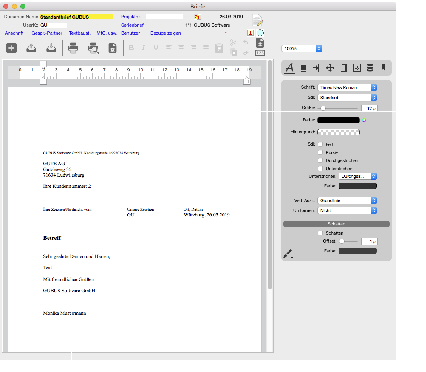Viewport: 426px width, 372px height.
Task: Click the dotted page icon beside PDF icon
Action: [x=261, y=33]
